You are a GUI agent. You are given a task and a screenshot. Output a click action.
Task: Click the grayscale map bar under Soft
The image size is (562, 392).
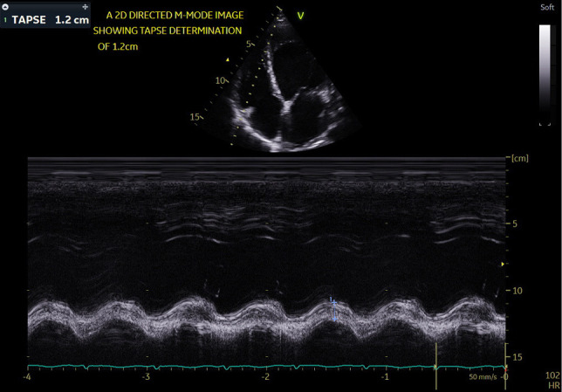pos(545,74)
